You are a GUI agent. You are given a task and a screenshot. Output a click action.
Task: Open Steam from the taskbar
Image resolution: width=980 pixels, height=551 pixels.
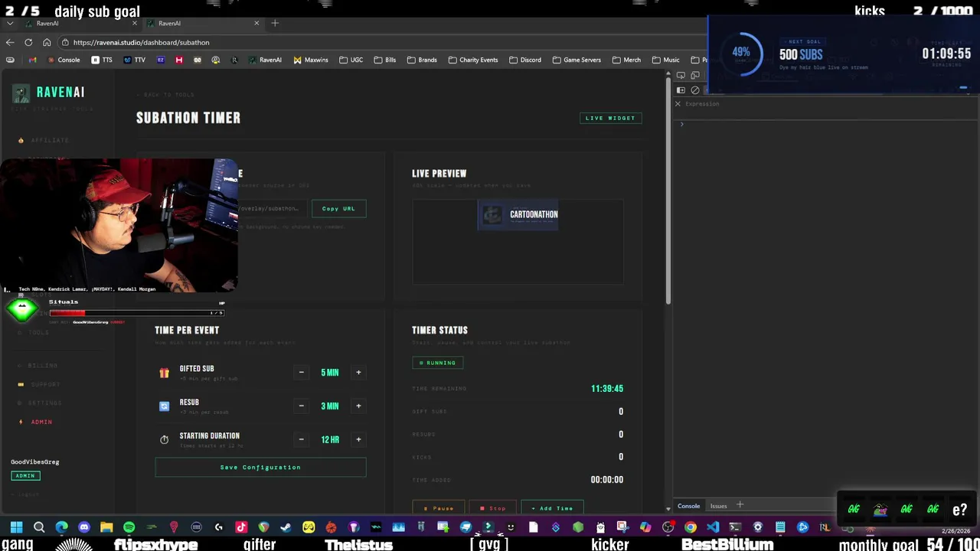coord(286,527)
